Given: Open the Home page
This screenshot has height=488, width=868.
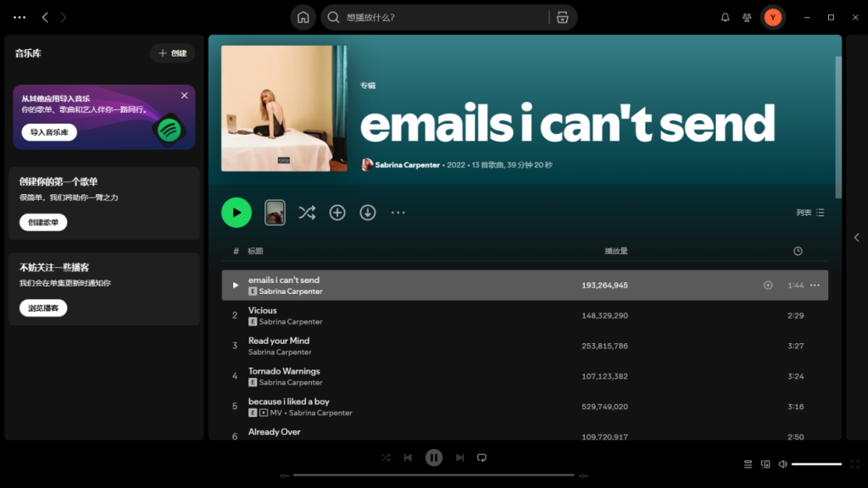Looking at the screenshot, I should tap(303, 18).
